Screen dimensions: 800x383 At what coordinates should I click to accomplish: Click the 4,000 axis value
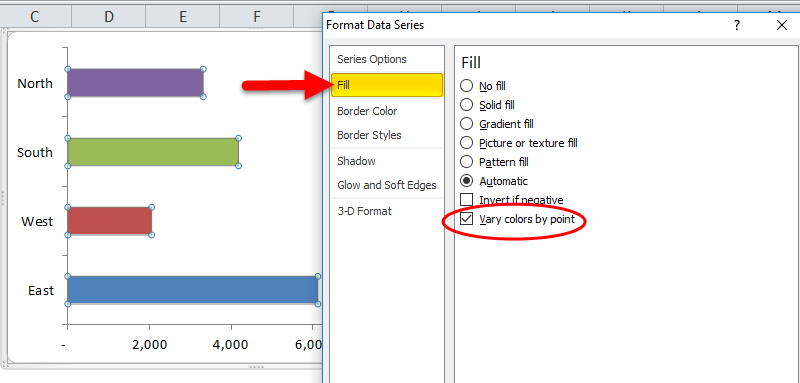point(231,345)
